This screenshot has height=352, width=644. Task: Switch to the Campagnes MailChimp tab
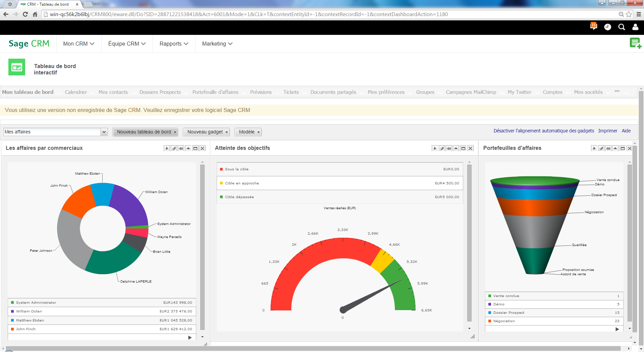tap(471, 92)
